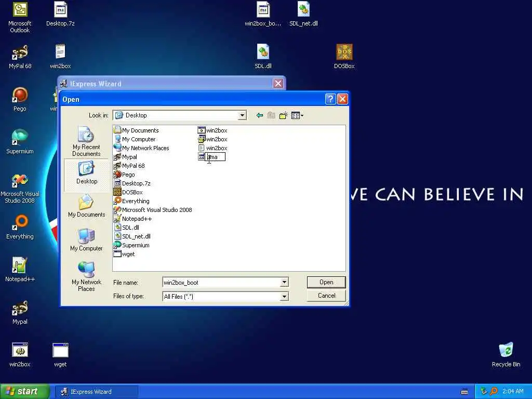Click the keyboard icon in the taskbar
532x399 pixels.
pos(464,392)
